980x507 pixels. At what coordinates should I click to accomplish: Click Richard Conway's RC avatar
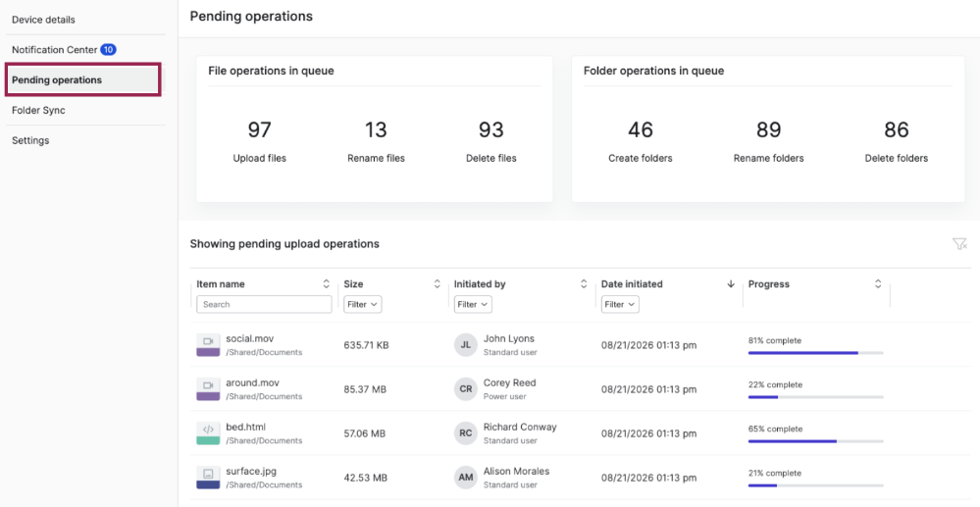coord(466,433)
